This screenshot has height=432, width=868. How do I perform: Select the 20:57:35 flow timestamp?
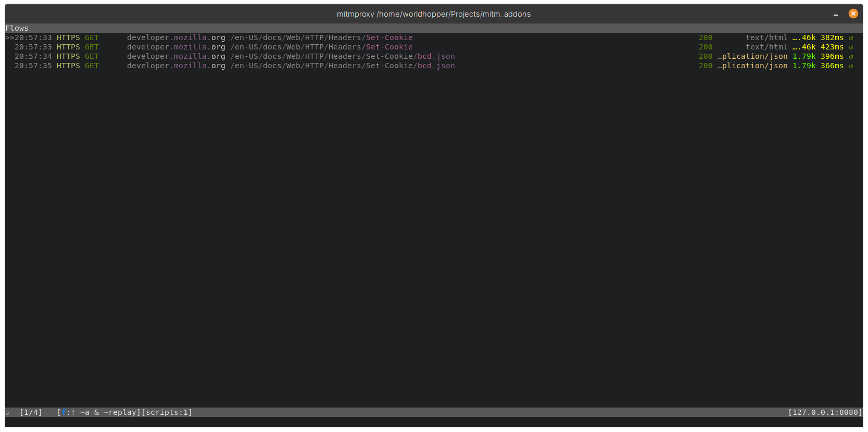click(x=33, y=66)
